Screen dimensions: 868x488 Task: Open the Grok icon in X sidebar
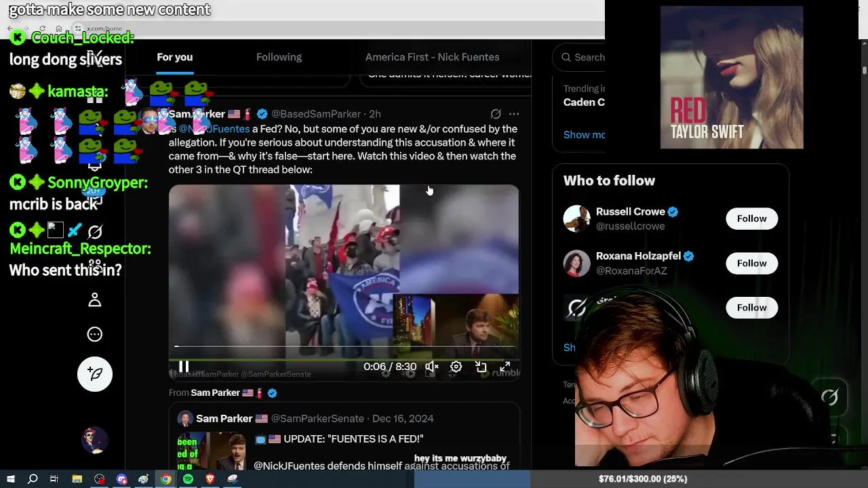[95, 232]
